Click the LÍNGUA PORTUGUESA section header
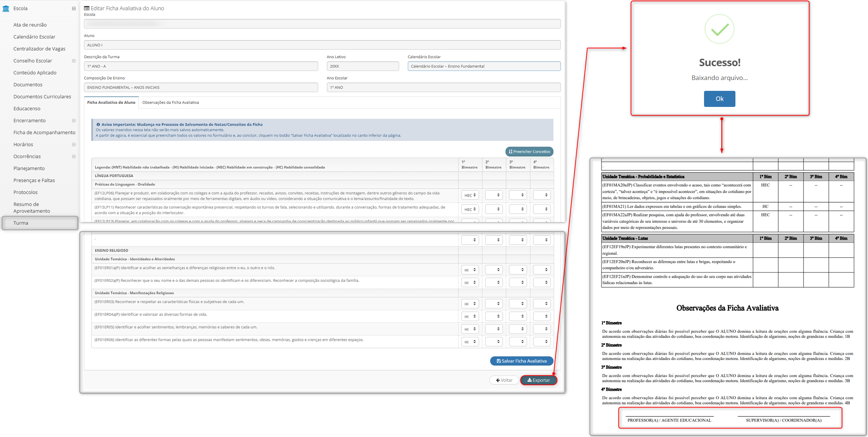The height and width of the screenshot is (437, 868). pyautogui.click(x=114, y=176)
